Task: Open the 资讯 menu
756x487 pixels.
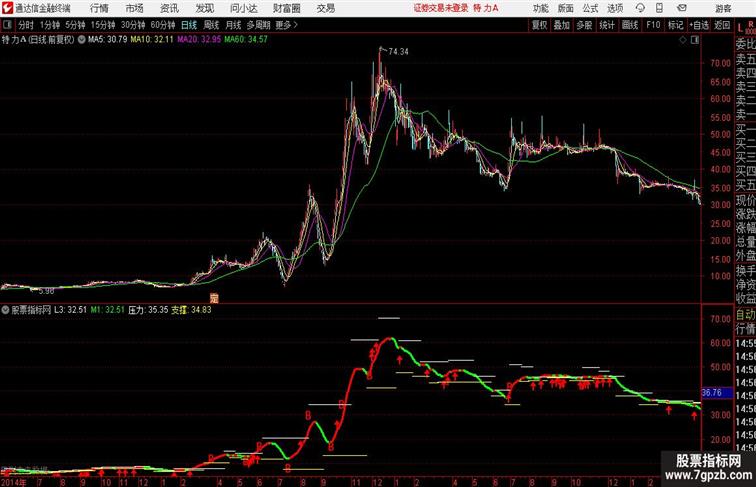Action: point(169,8)
